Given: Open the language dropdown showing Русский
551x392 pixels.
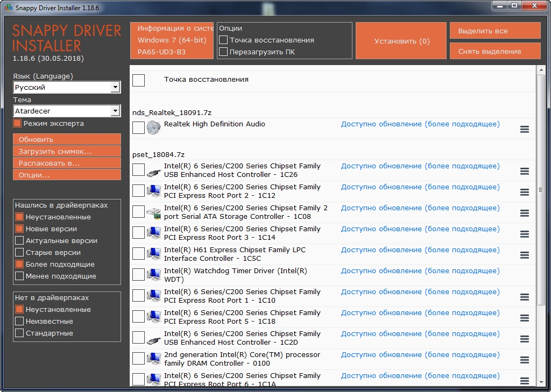Looking at the screenshot, I should coord(115,87).
